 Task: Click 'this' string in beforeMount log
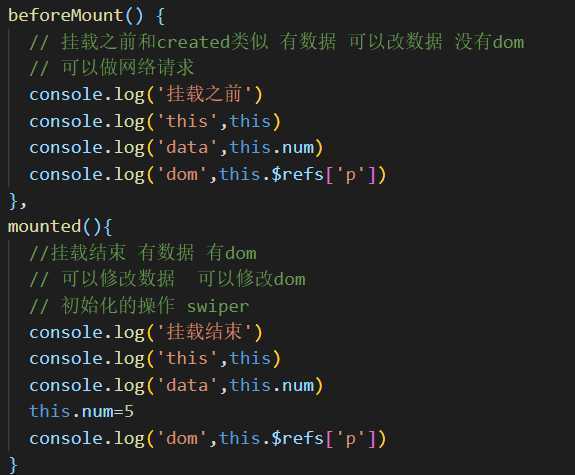coord(187,121)
